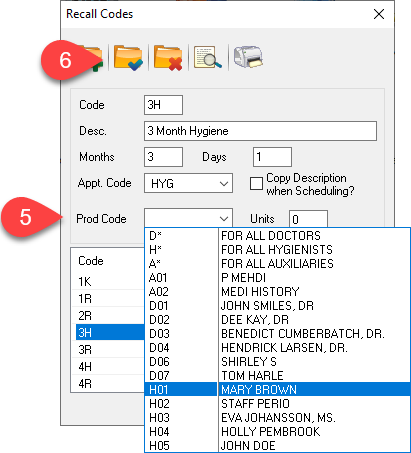411x453 pixels.
Task: Select H03 EVA JOHANSSON, MS. option
Action: 277,418
